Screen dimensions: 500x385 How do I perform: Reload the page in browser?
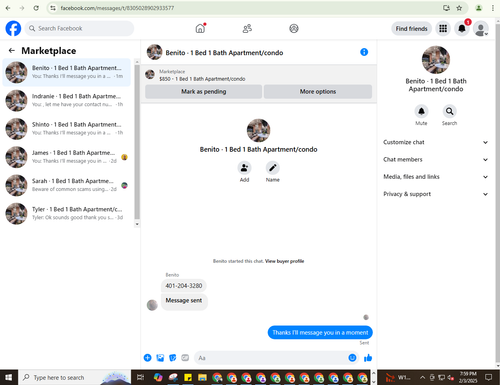(36, 8)
